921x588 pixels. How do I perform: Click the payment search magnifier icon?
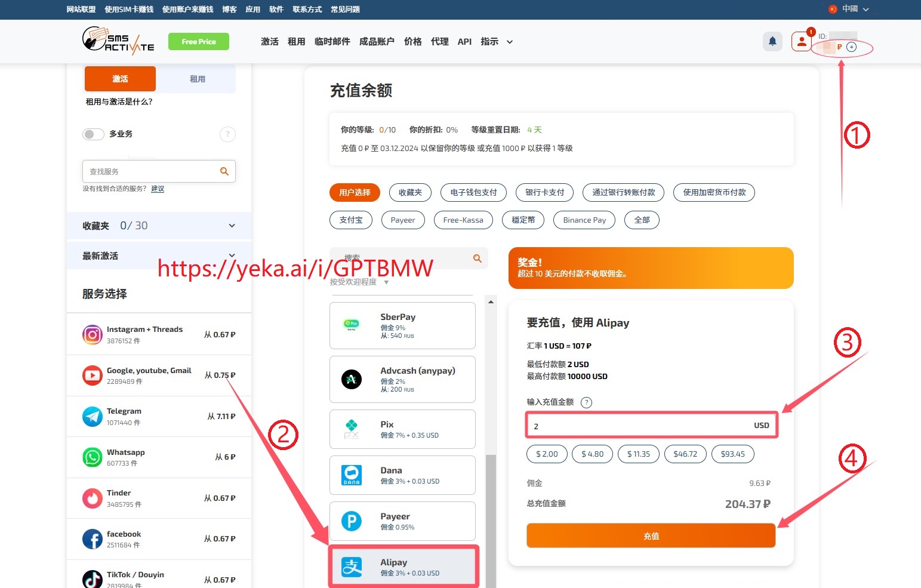[478, 258]
